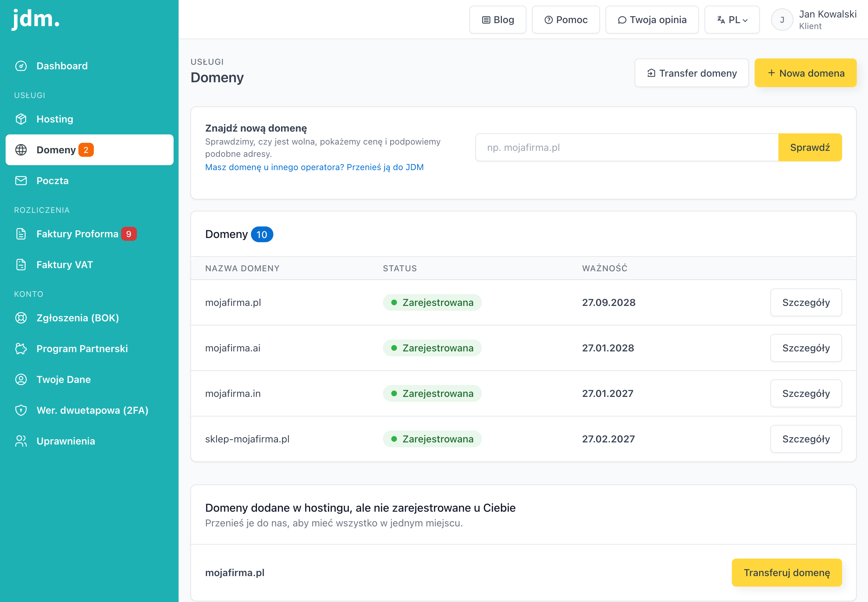The height and width of the screenshot is (602, 868).
Task: Click the WAŻNOŚĆ column header
Action: coord(605,268)
